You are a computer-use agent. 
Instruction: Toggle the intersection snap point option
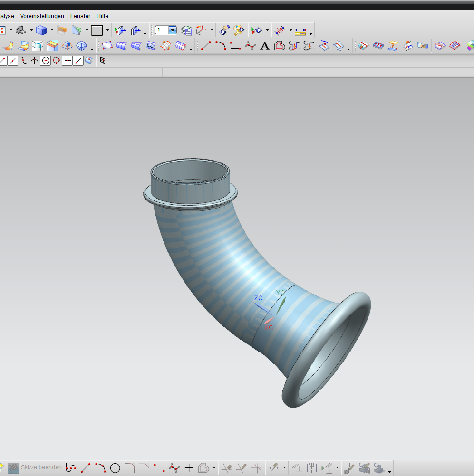tap(34, 60)
